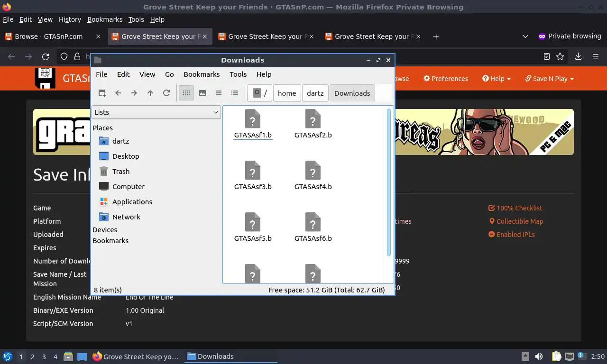
Task: Open Tools menu in Downloads window
Action: [238, 74]
